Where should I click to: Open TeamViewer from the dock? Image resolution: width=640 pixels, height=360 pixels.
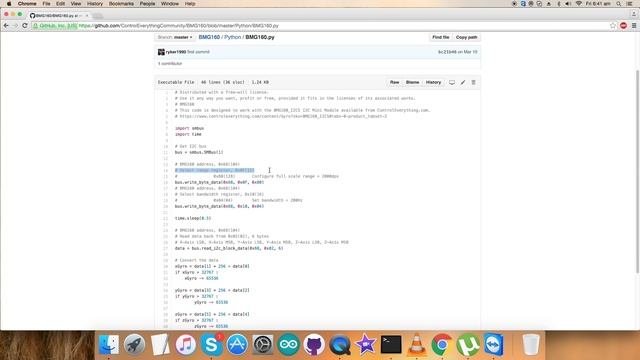point(493,344)
